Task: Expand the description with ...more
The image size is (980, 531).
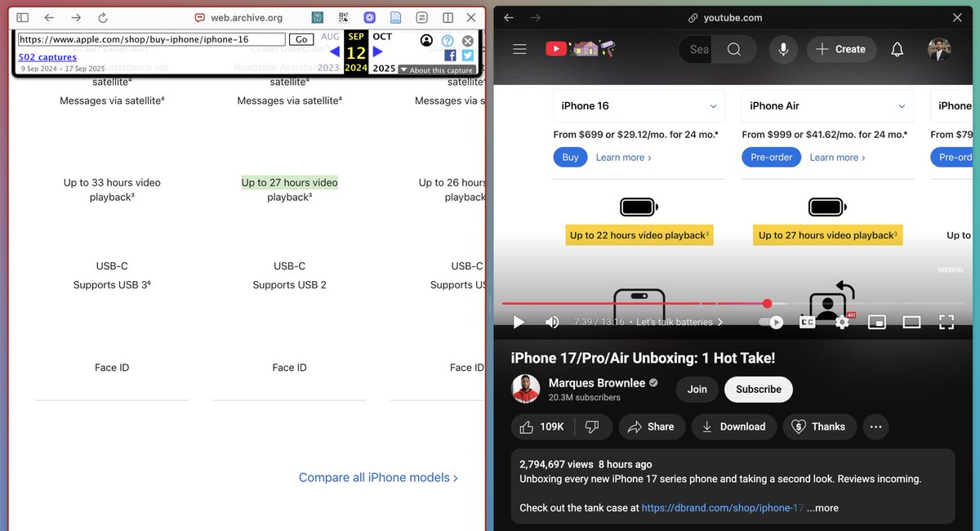Action: coord(822,507)
